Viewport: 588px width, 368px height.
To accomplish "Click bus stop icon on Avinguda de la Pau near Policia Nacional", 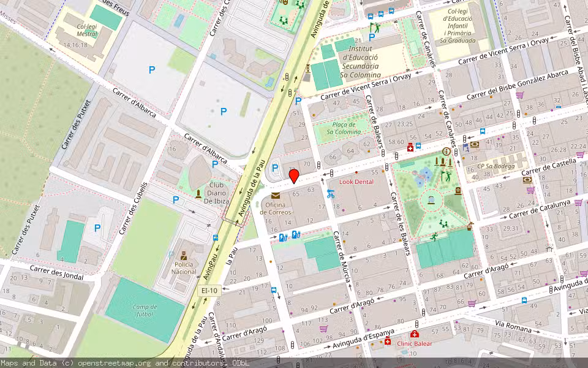I will (216, 238).
